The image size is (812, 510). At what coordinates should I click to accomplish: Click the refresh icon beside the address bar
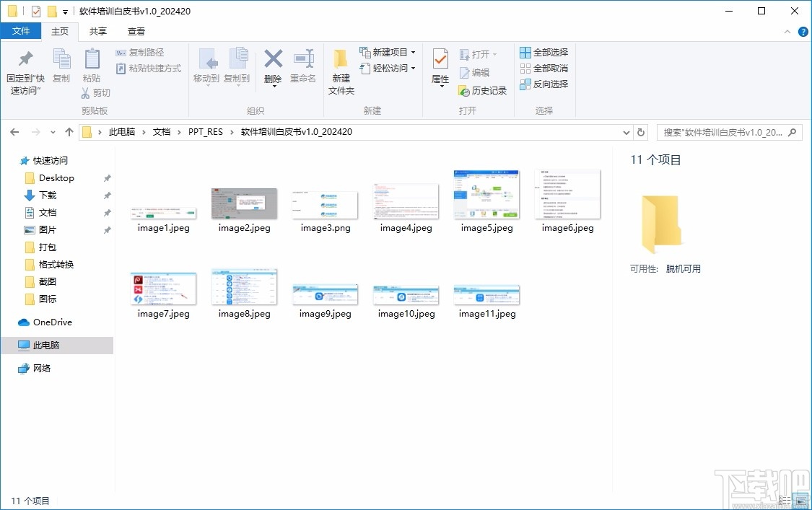tap(641, 132)
